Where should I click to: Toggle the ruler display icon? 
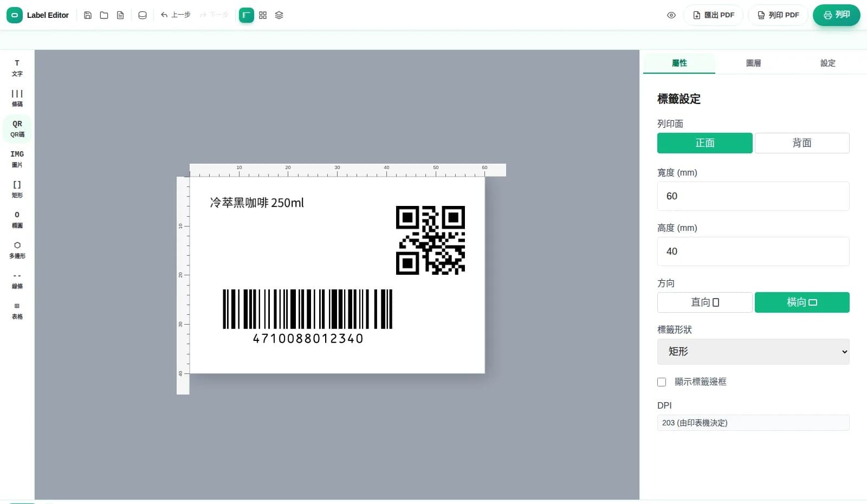pyautogui.click(x=247, y=15)
